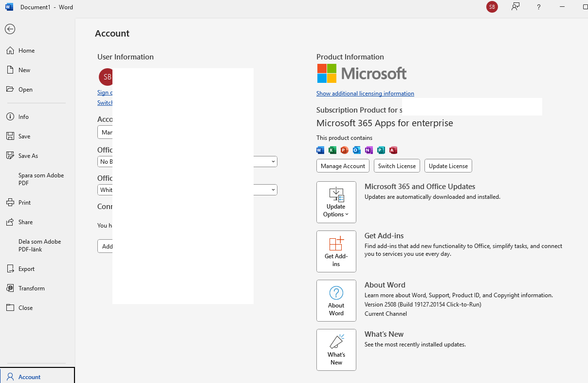
Task: Click the Save As icon
Action: point(10,156)
